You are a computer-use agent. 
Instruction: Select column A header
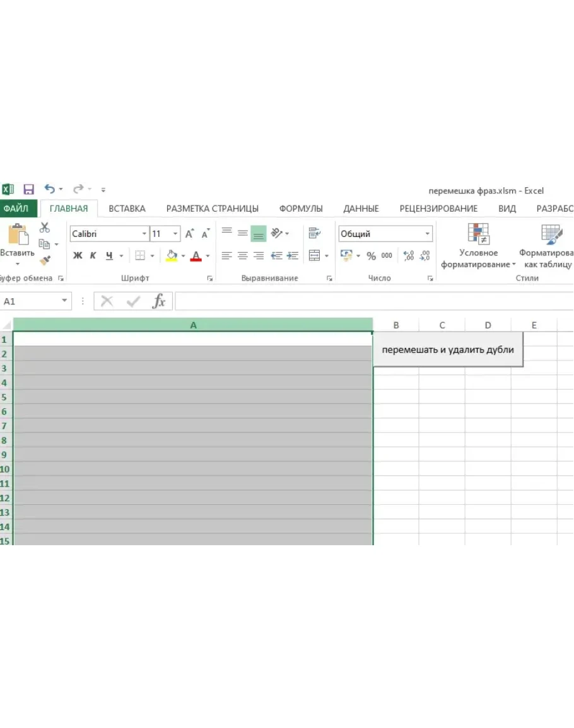(194, 325)
